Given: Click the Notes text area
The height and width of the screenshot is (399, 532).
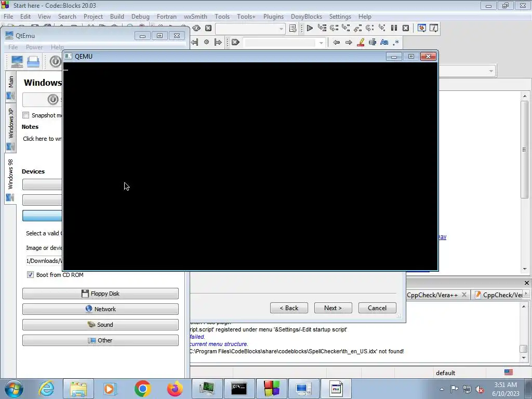Looking at the screenshot, I should [42, 139].
